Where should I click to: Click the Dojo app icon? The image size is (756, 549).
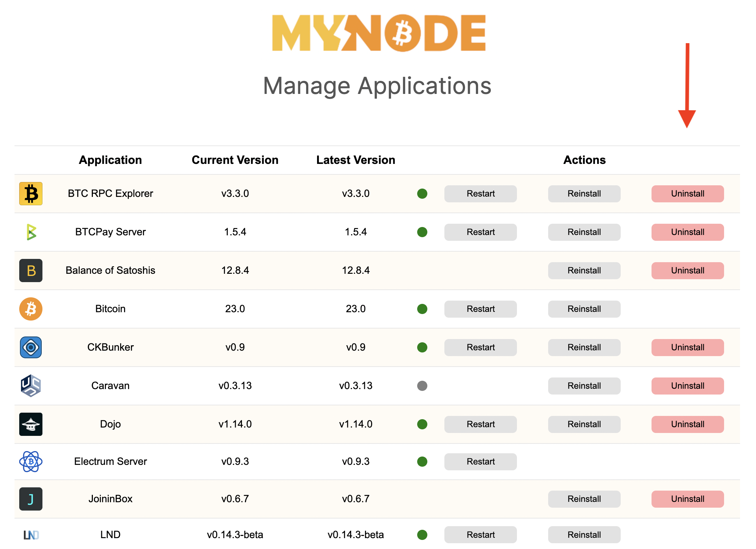point(31,424)
